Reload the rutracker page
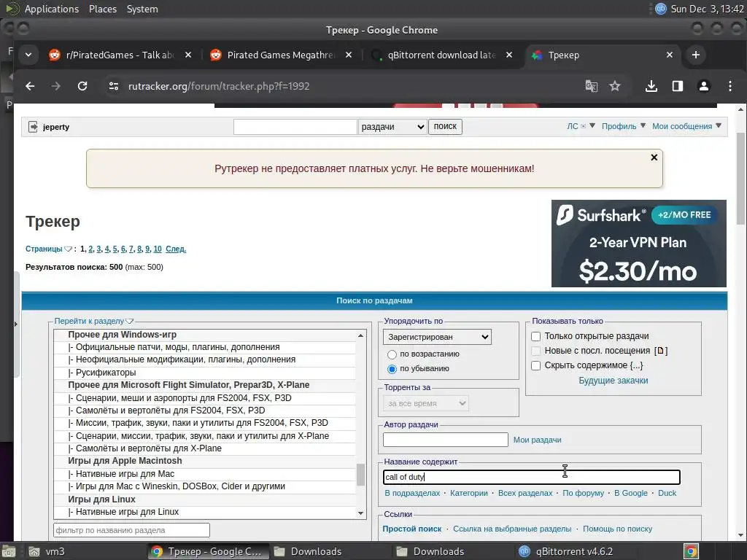Viewport: 747px width, 560px height. click(x=82, y=86)
